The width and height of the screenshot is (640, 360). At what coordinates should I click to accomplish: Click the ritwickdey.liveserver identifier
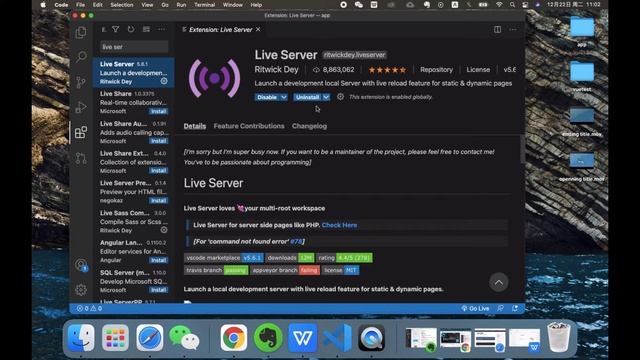[x=354, y=55]
